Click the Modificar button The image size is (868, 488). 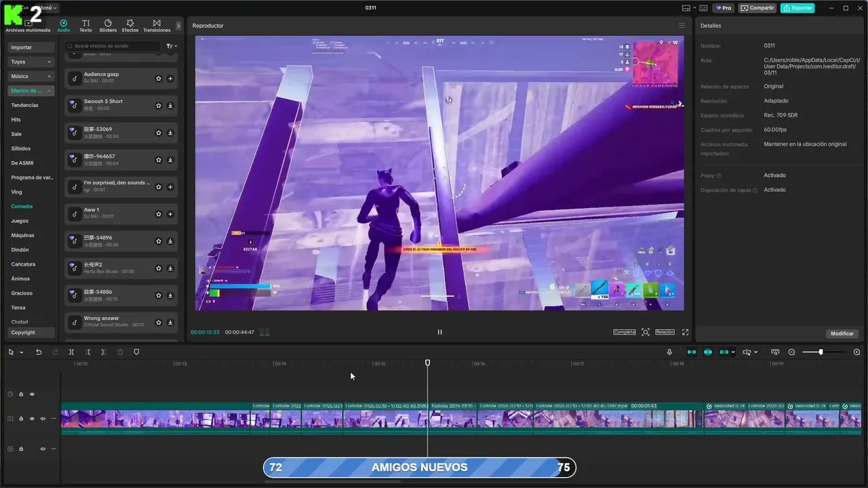[x=842, y=333]
